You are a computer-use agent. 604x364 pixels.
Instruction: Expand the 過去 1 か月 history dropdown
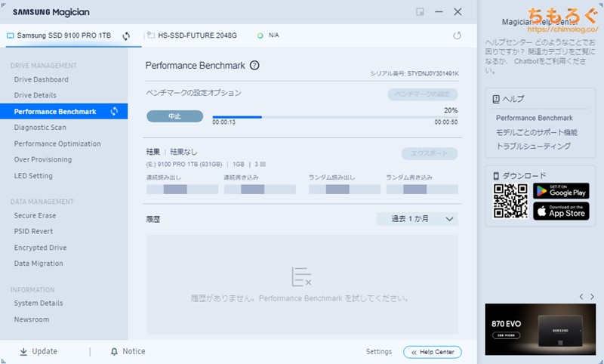[418, 219]
